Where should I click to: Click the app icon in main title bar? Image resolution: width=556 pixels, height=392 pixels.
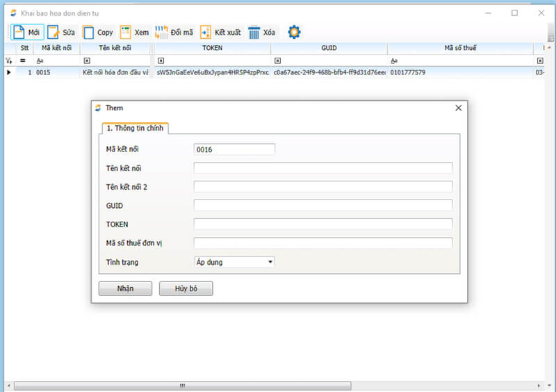[13, 13]
